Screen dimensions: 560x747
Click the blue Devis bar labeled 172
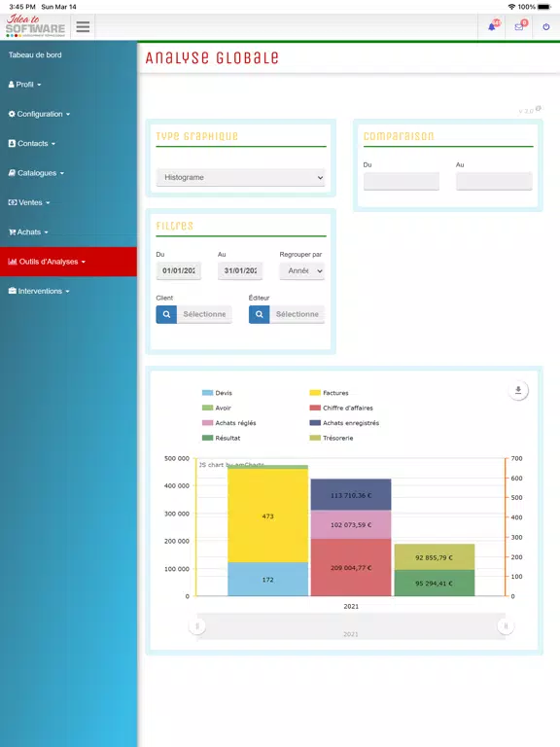[268, 580]
